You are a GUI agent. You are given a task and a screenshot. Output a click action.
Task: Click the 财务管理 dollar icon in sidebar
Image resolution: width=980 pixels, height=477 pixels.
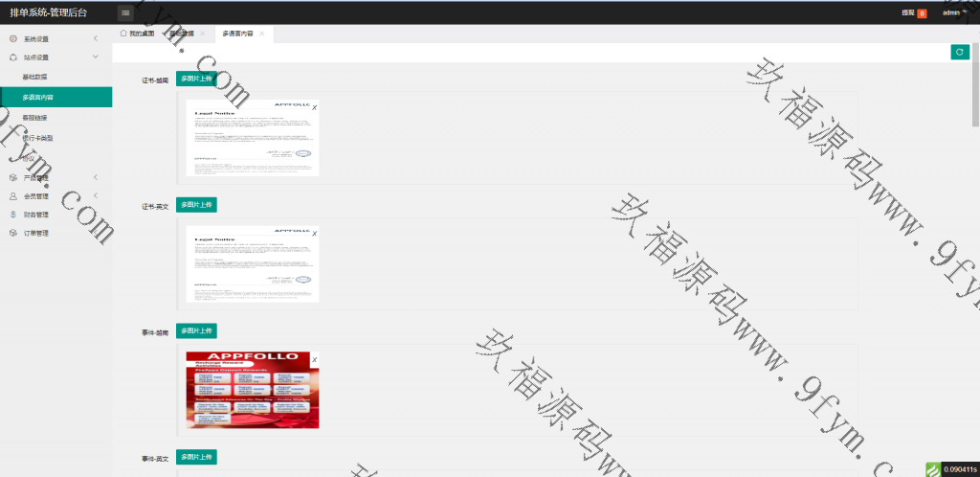[12, 215]
